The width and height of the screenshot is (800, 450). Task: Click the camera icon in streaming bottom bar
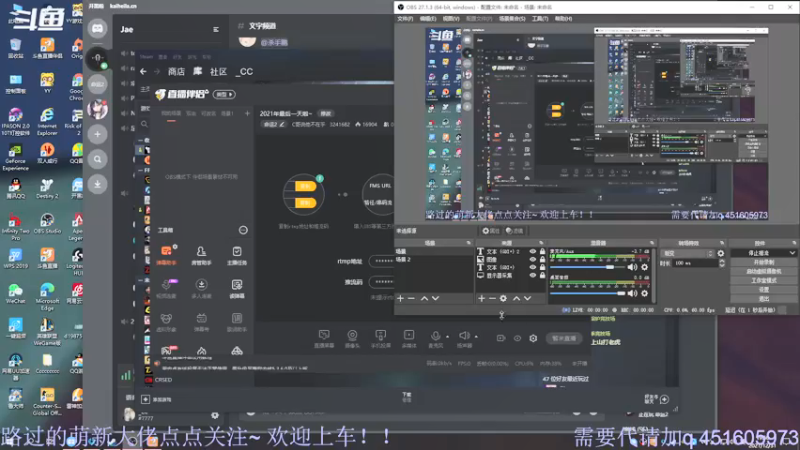click(352, 338)
